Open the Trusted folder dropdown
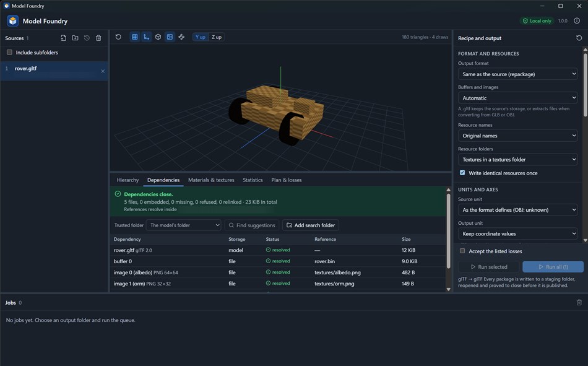 pyautogui.click(x=183, y=225)
